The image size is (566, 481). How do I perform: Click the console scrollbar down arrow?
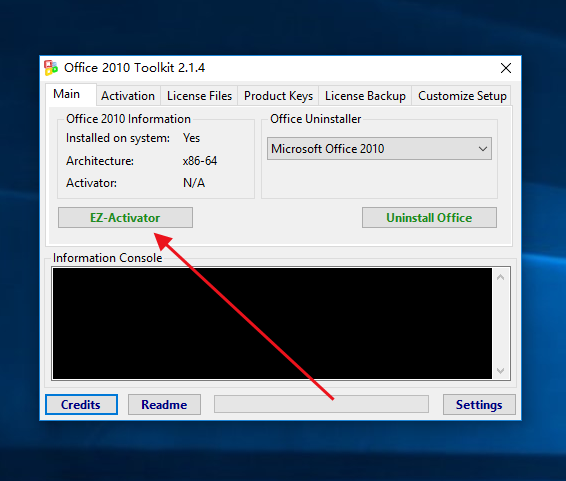tap(501, 371)
